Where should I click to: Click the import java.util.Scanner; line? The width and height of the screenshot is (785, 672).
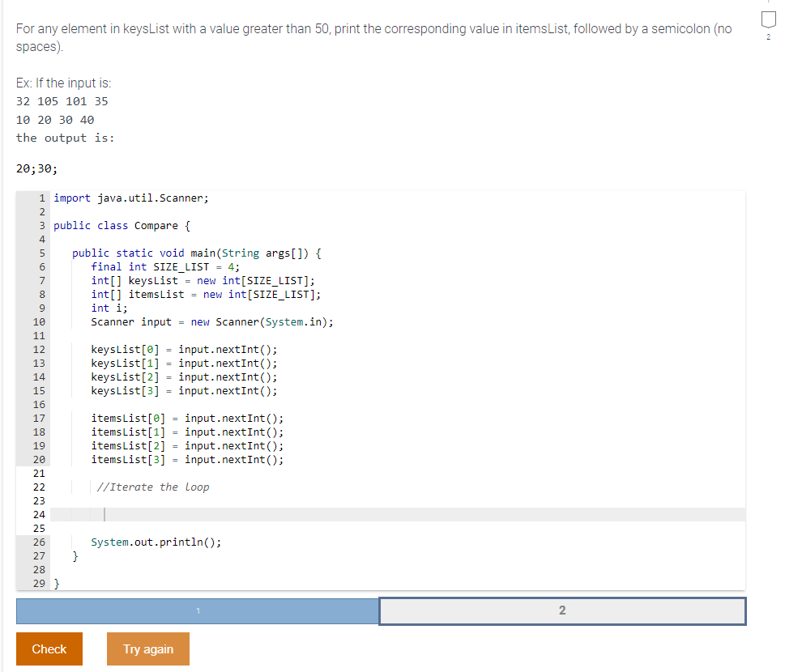pyautogui.click(x=131, y=198)
